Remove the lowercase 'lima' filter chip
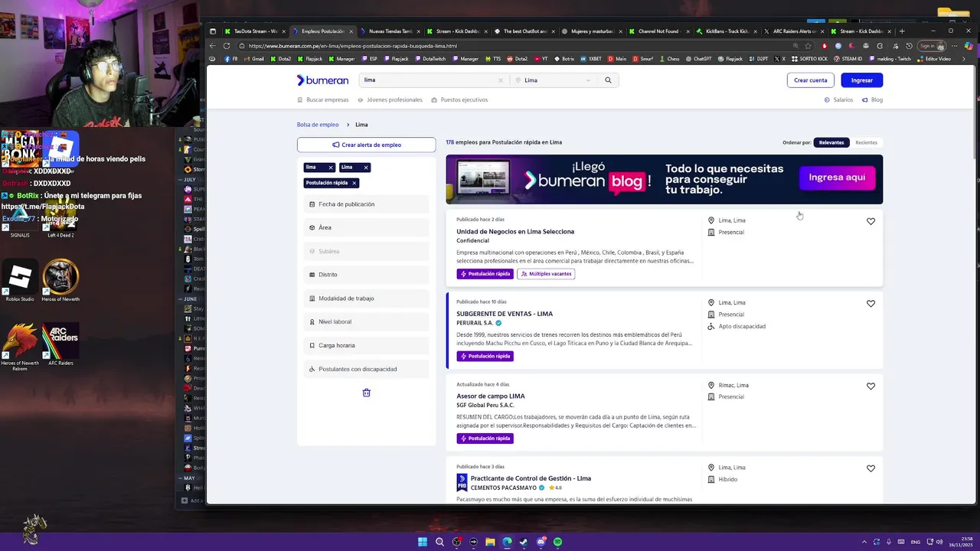Viewport: 980px width, 551px height. (331, 167)
